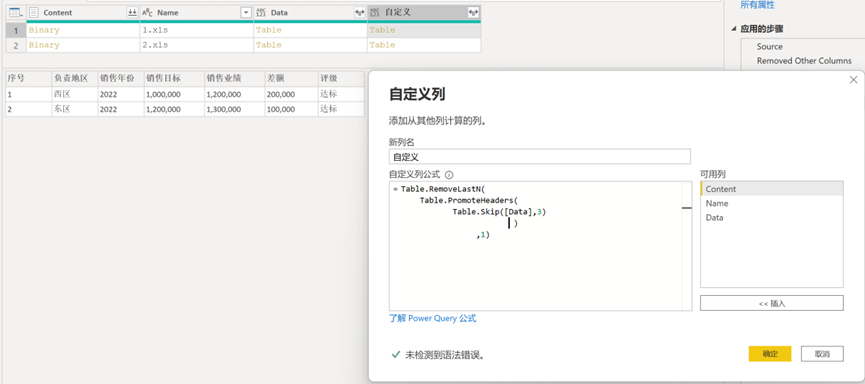Click the 2.xls name cell
This screenshot has width=865, height=384.
(x=196, y=45)
